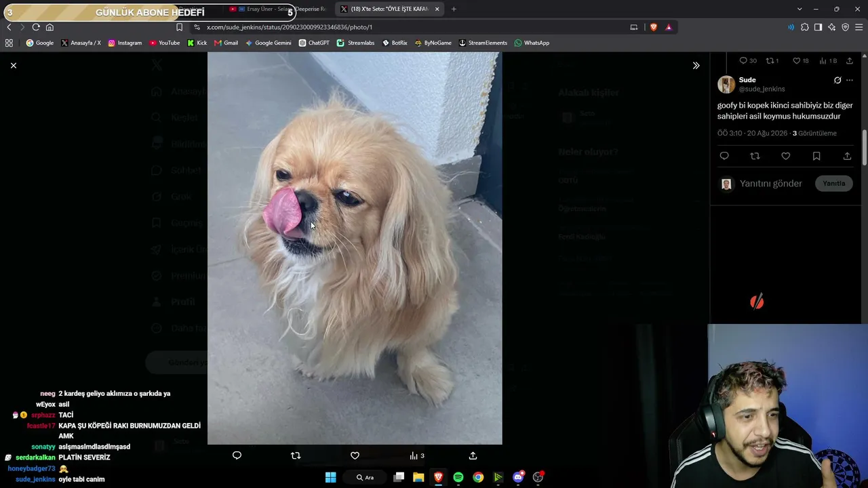Go to the browser home page
Image resolution: width=868 pixels, height=488 pixels.
(50, 27)
